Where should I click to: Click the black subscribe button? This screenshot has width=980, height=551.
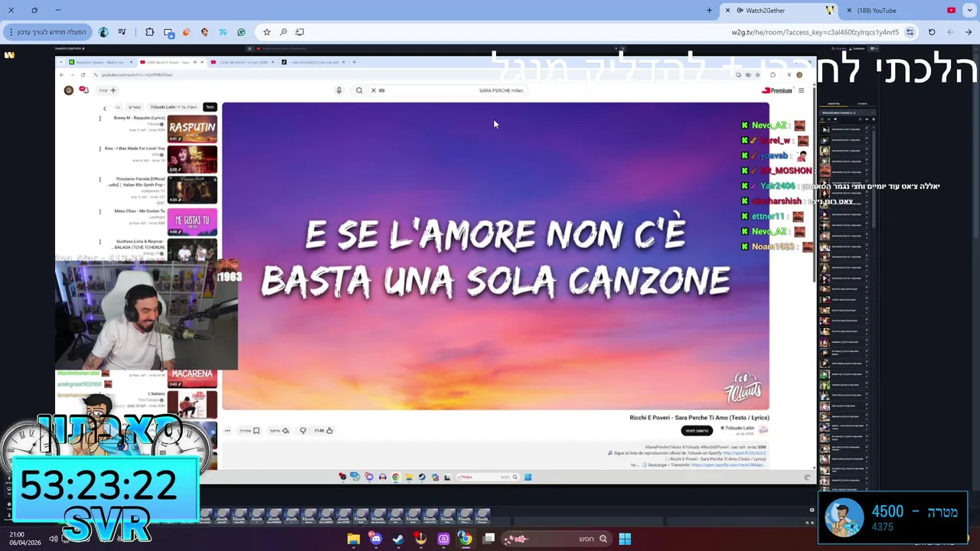[696, 430]
